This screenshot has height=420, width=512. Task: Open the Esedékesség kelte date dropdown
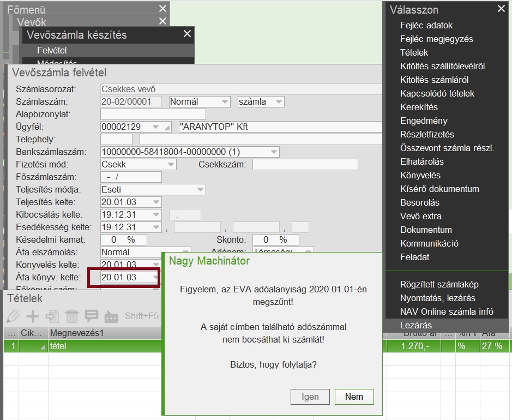click(156, 227)
